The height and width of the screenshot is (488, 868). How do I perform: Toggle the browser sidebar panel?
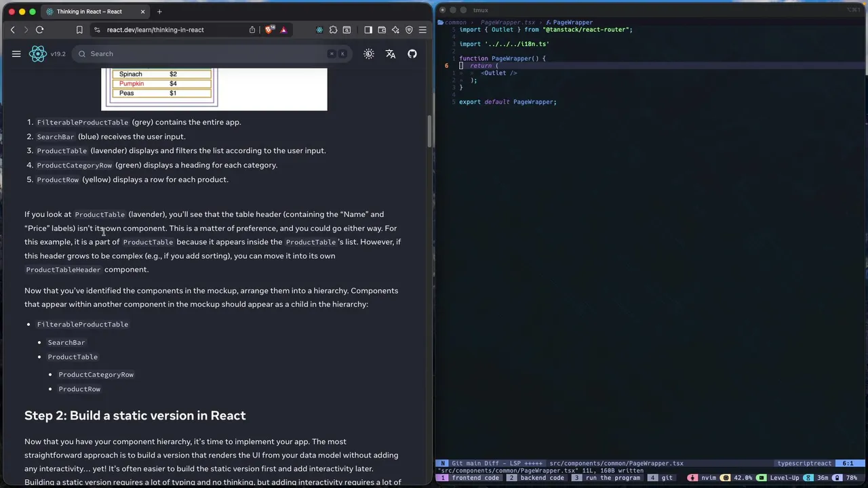pos(368,30)
